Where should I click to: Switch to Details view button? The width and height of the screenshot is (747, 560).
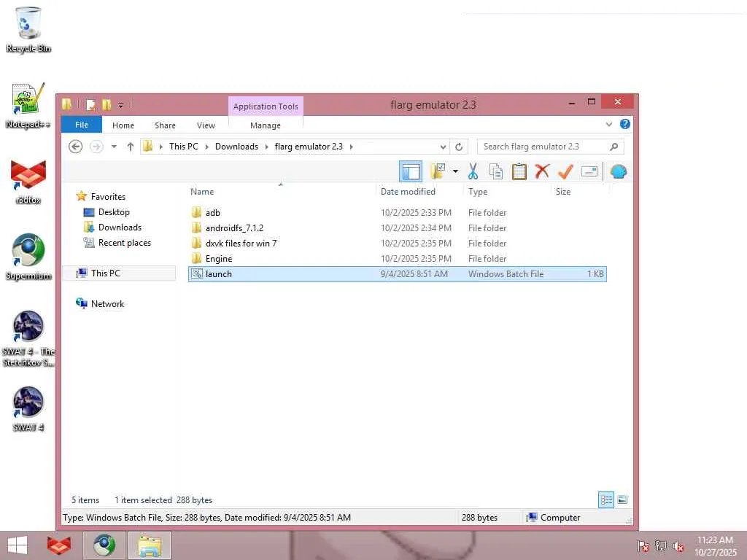tap(606, 499)
